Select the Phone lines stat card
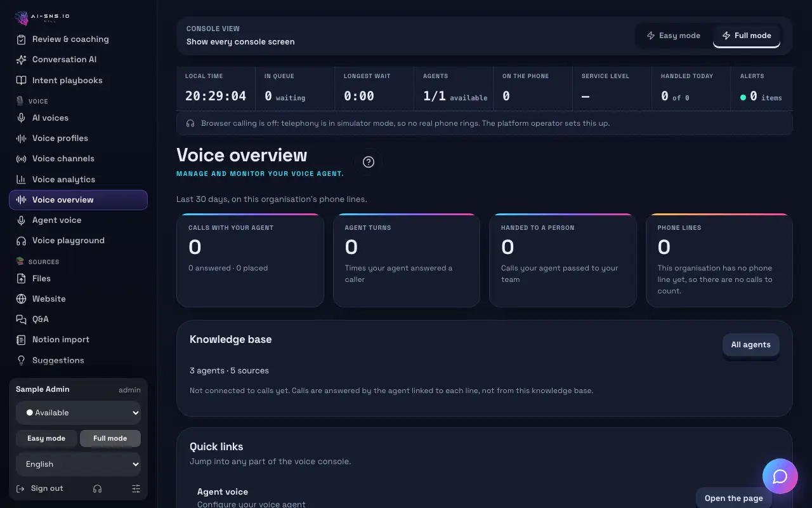This screenshot has height=508, width=812. click(x=719, y=260)
